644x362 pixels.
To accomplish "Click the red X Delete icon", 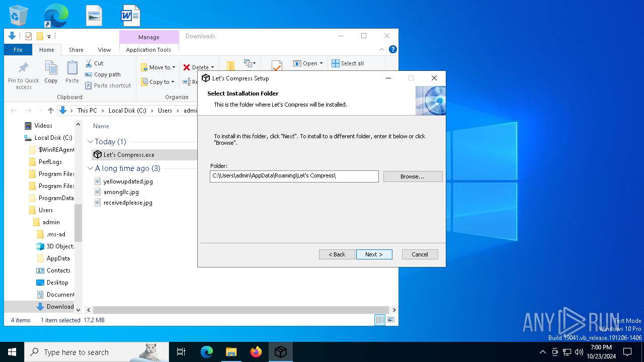I will [x=187, y=67].
